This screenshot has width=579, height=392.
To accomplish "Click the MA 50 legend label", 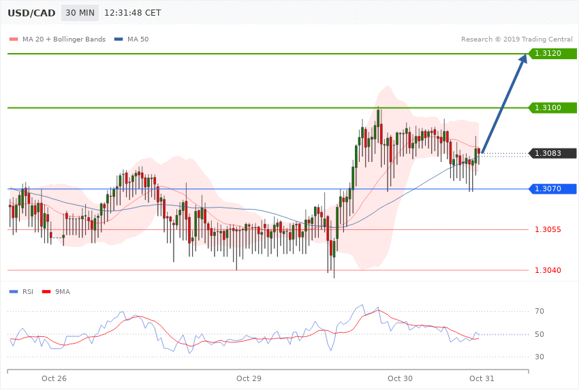I will pos(138,39).
